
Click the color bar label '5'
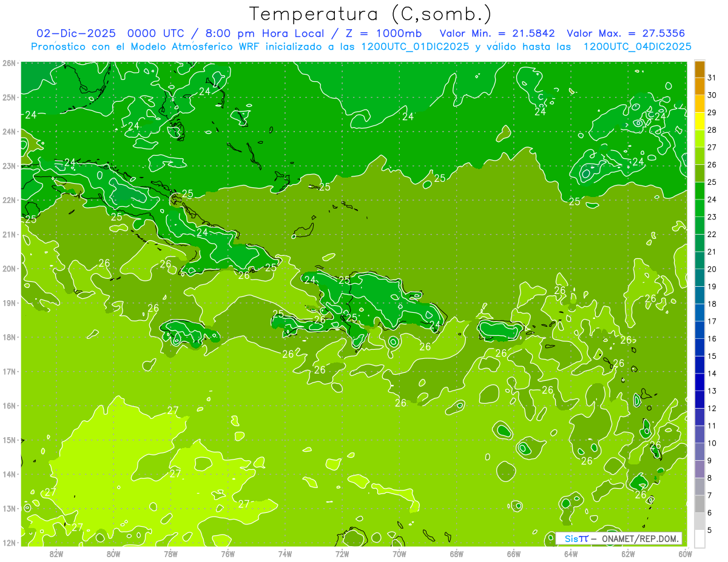(x=710, y=530)
